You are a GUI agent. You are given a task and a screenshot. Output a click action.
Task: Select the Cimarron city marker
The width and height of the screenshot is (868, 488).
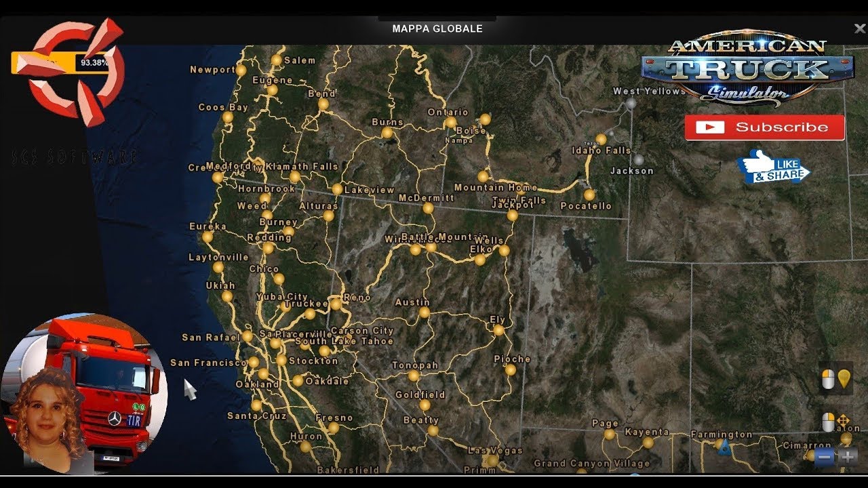coord(812,455)
